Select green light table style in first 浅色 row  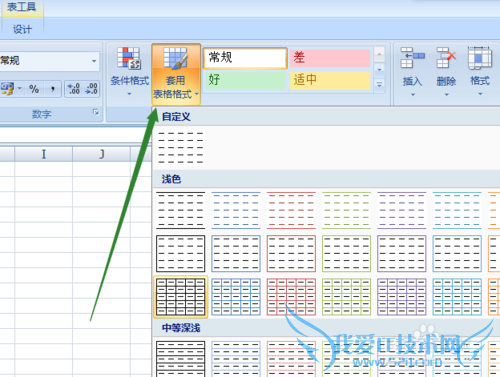(x=346, y=210)
